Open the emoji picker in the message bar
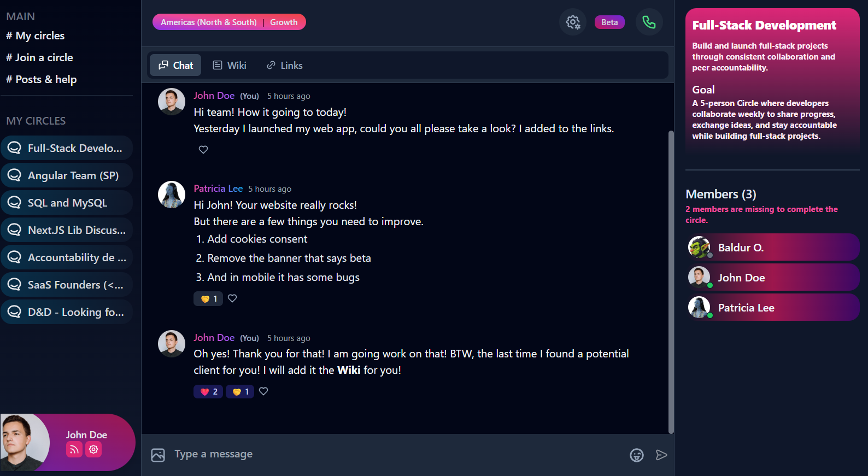This screenshot has height=476, width=868. (636, 455)
